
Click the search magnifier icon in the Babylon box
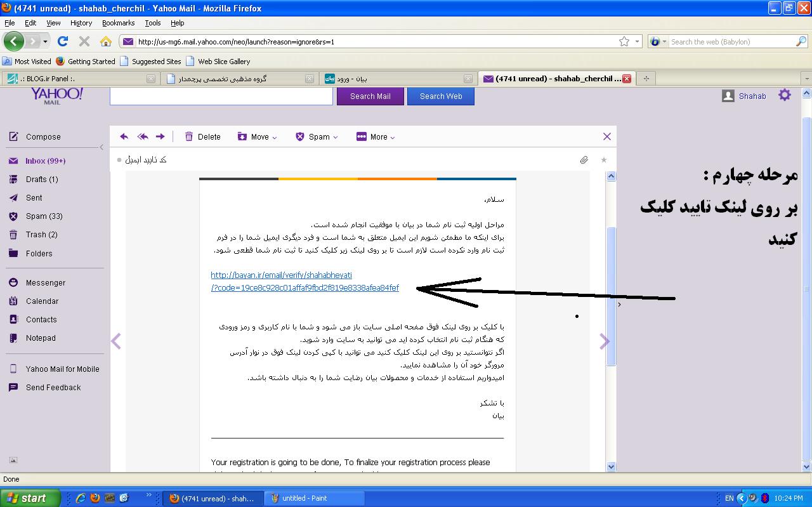801,41
